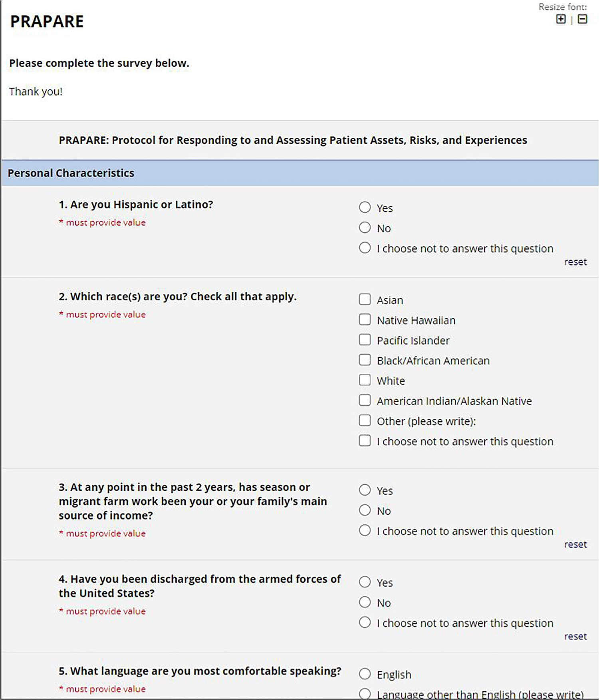Image resolution: width=599 pixels, height=700 pixels.
Task: Check Other (please write) race option
Action: coord(365,420)
